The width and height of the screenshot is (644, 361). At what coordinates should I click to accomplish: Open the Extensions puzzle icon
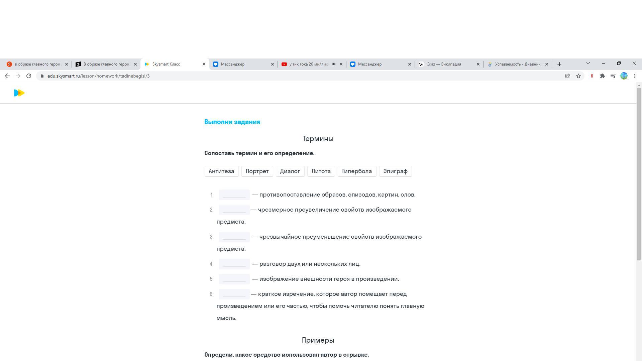602,76
